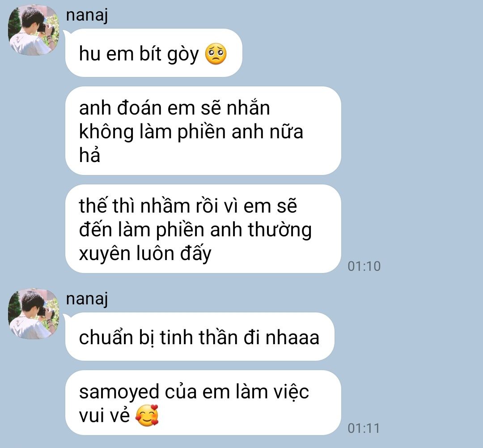Viewport: 483px width, 448px height.
Task: Click the text "đến làm phiền anh thường"
Action: pyautogui.click(x=195, y=230)
